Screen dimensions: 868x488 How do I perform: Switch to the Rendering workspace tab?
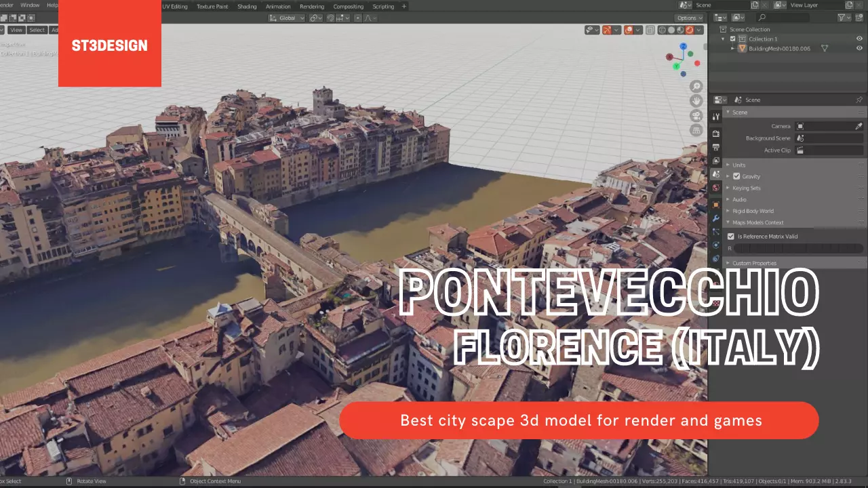click(x=312, y=6)
